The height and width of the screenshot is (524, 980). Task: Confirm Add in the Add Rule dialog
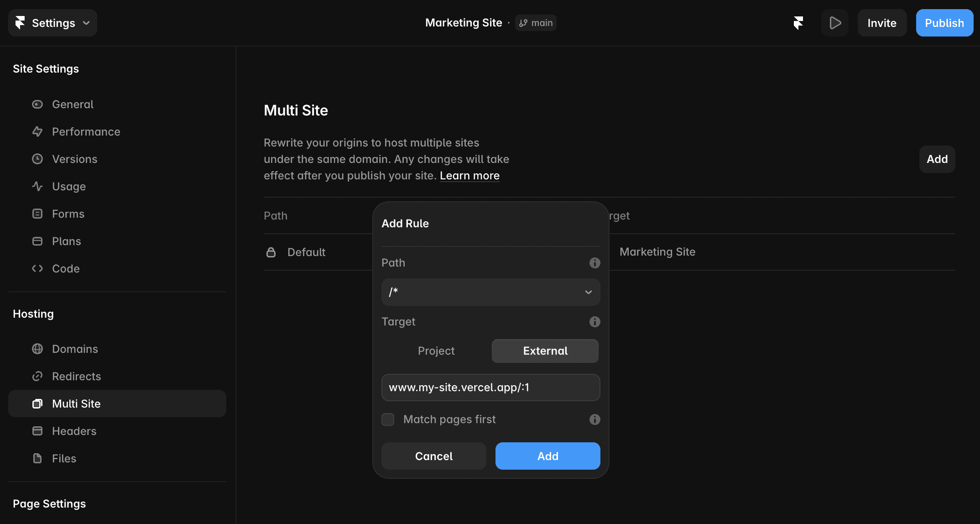click(x=548, y=456)
